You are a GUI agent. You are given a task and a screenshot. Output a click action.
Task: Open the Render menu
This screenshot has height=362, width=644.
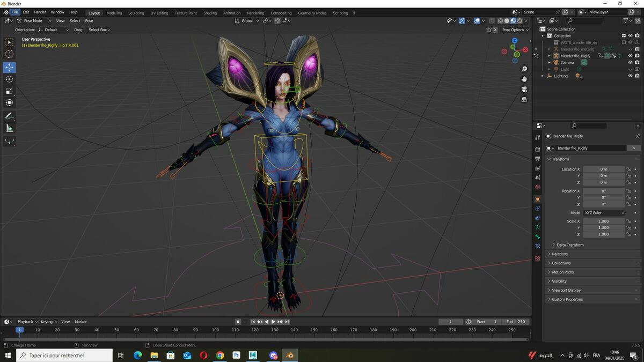click(40, 12)
